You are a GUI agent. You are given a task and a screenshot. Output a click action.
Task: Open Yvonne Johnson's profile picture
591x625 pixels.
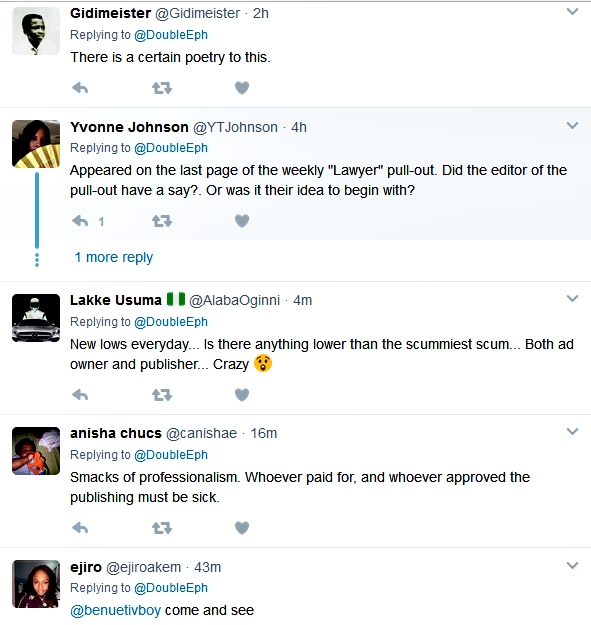[36, 144]
